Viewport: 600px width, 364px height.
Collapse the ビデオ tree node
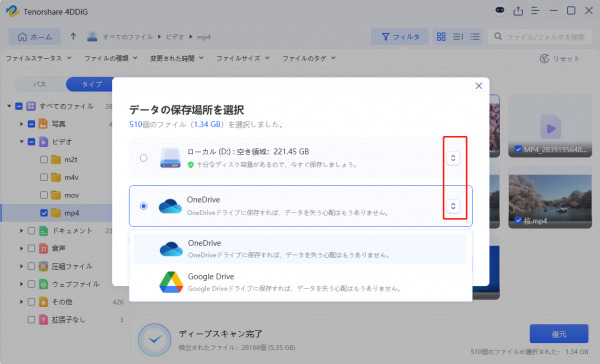tap(21, 142)
